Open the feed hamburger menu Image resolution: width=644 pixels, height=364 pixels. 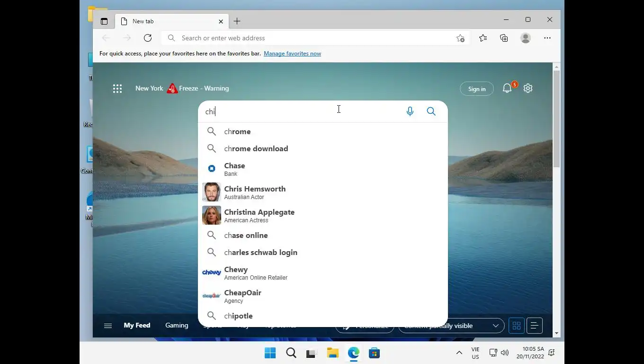(x=108, y=326)
